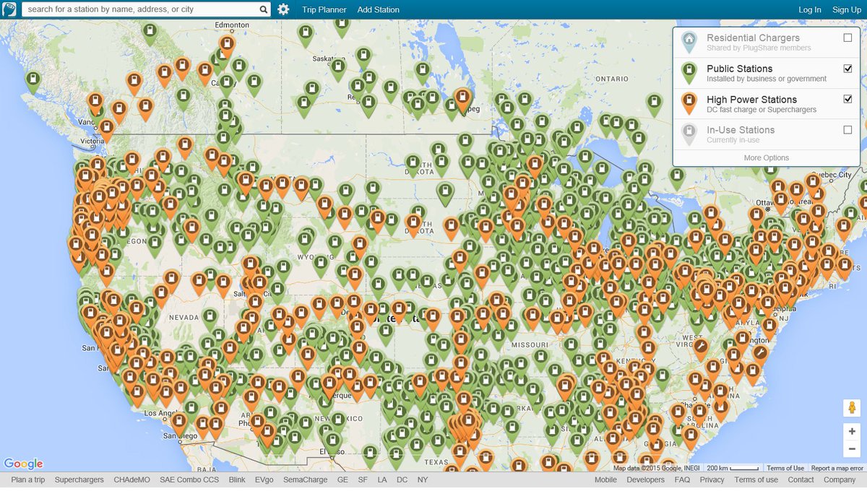Click map Terms of Use attribution link
The image size is (867, 504).
click(785, 469)
